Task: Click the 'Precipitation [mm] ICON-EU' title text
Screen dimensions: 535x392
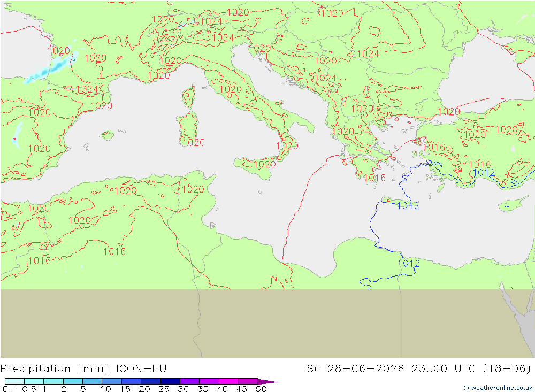Action: pyautogui.click(x=83, y=368)
